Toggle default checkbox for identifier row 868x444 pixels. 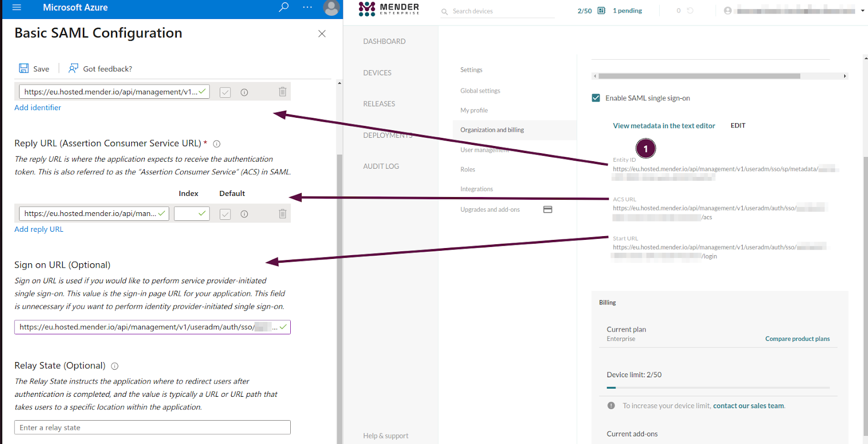(x=225, y=93)
